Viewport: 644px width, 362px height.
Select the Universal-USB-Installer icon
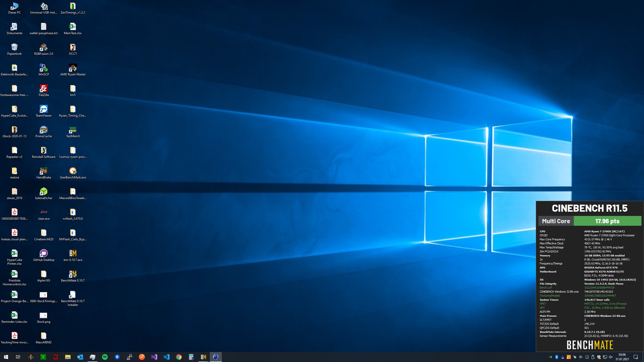coord(44,8)
